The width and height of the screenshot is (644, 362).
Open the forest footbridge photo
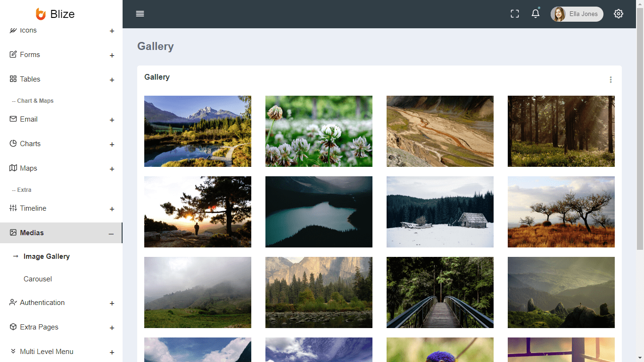pos(440,292)
